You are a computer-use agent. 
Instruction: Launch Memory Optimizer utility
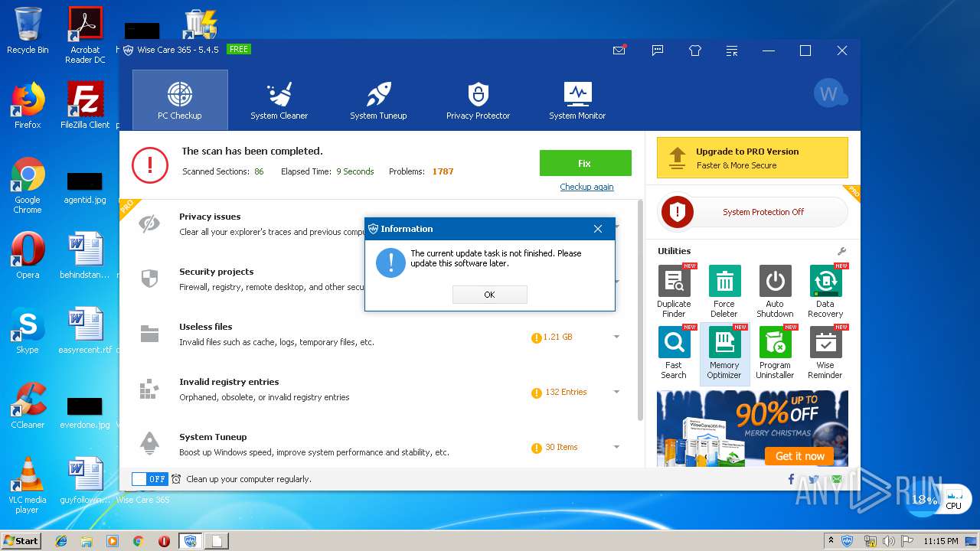pos(724,352)
